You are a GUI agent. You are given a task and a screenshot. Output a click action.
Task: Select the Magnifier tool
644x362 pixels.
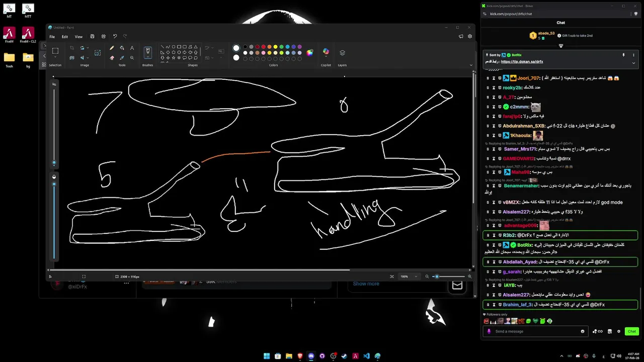click(x=132, y=57)
